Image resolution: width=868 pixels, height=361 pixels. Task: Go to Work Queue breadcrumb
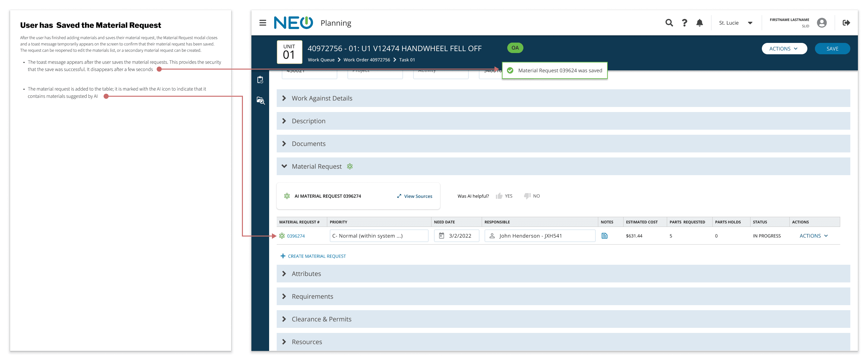point(321,60)
